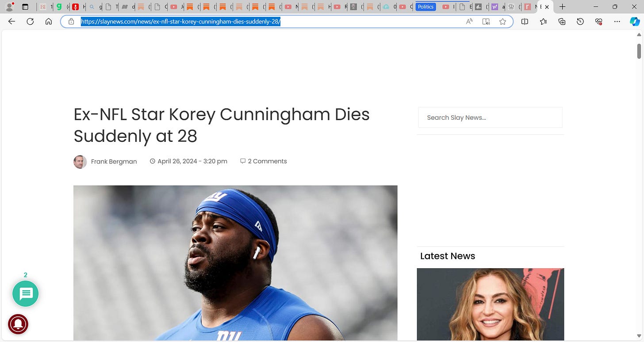Click the vertical page scrollbar thumb

pos(639,51)
